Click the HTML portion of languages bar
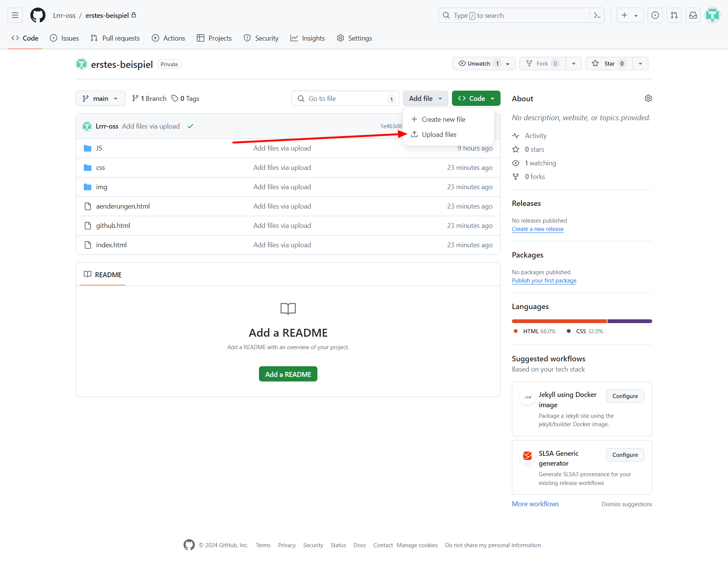The height and width of the screenshot is (570, 728). [559, 321]
